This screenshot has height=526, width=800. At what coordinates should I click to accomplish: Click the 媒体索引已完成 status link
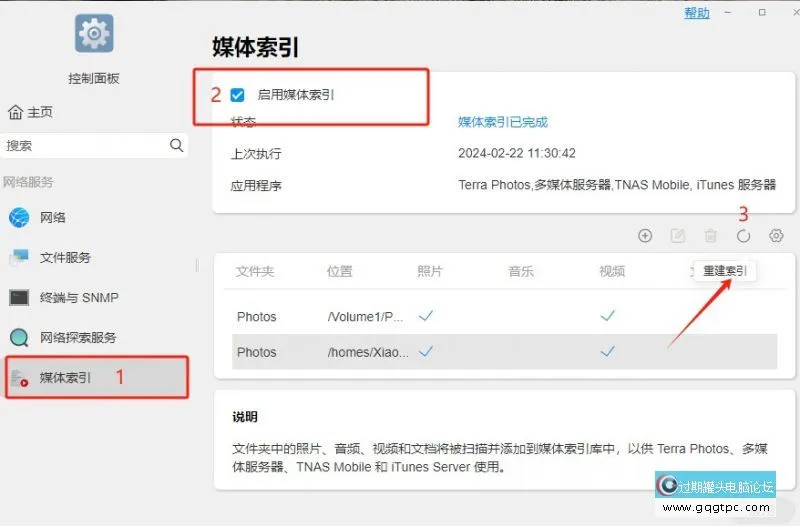click(503, 122)
